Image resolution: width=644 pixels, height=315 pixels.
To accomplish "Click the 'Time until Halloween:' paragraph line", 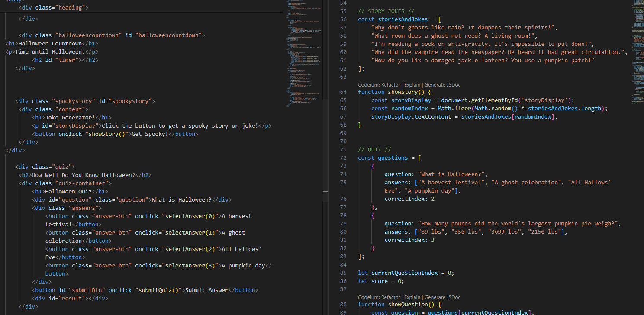I will coord(52,52).
